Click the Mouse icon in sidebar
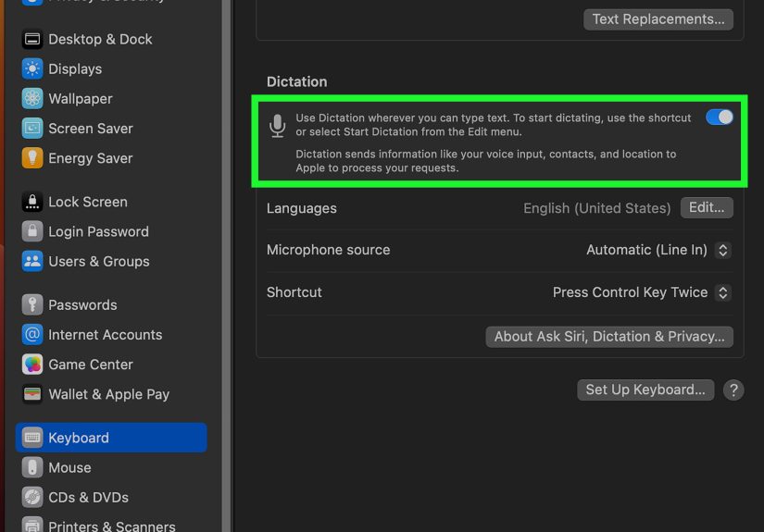 tap(32, 467)
